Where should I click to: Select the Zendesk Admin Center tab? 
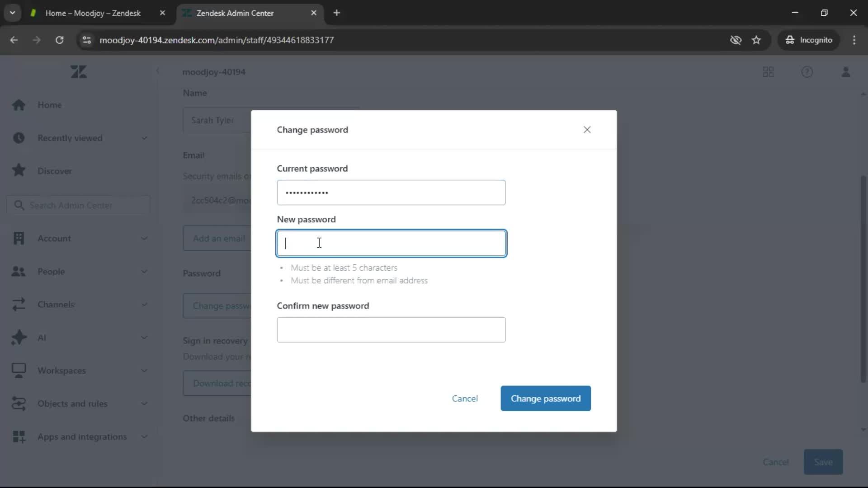click(235, 13)
